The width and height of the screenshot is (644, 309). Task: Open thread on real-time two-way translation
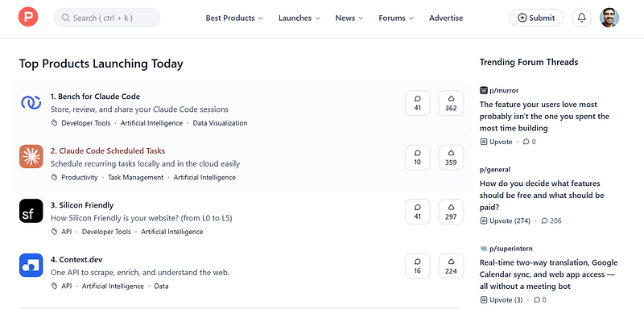[x=548, y=274]
